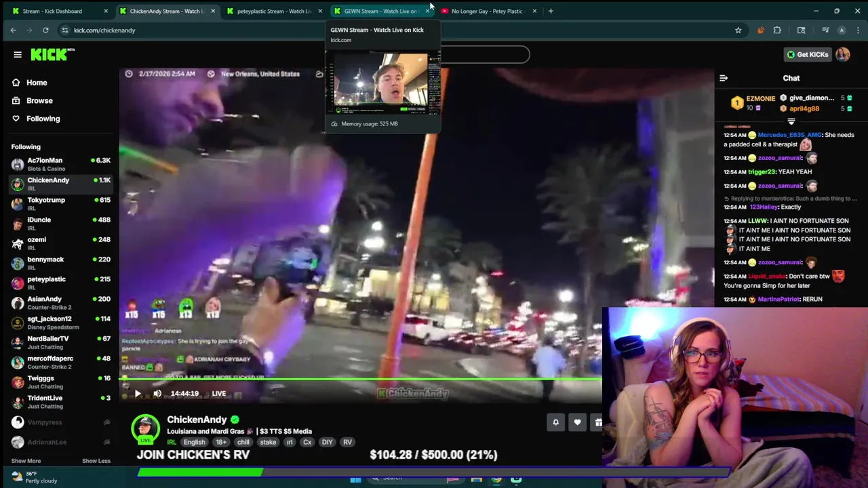Click Mercedes_E63S_AMG chat username
This screenshot has height=488, width=868.
[789, 135]
